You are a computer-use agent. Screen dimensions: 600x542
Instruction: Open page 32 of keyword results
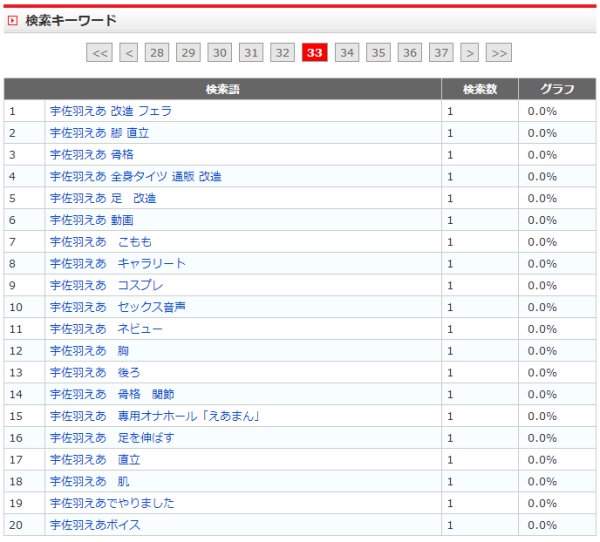tap(282, 53)
